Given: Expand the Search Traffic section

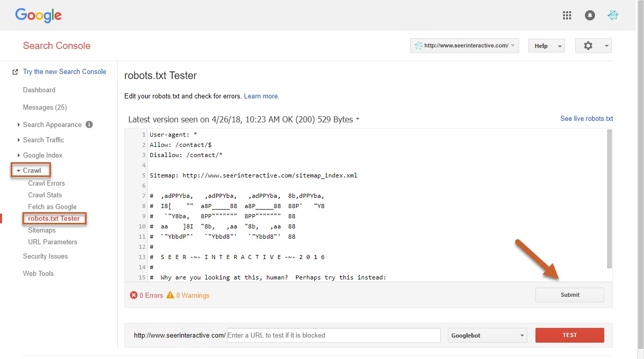Looking at the screenshot, I should coord(43,140).
